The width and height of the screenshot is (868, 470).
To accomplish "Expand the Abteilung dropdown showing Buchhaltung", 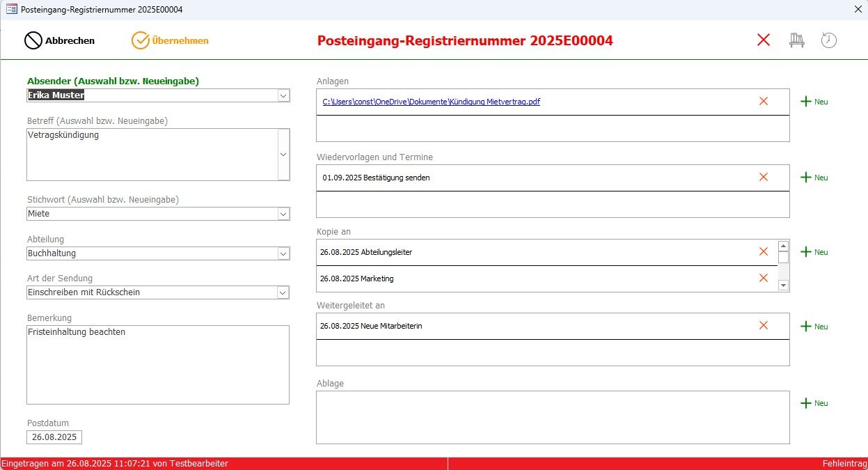I will (x=283, y=253).
